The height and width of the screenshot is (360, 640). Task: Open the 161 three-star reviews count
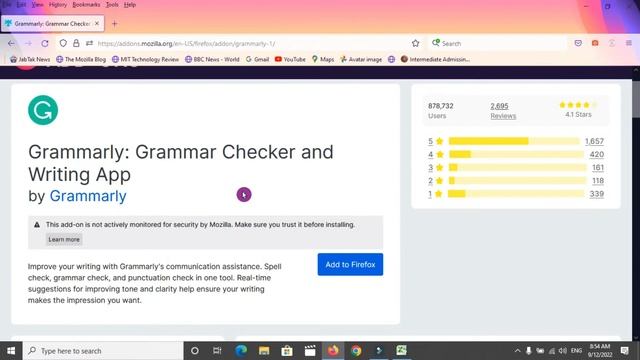(598, 167)
